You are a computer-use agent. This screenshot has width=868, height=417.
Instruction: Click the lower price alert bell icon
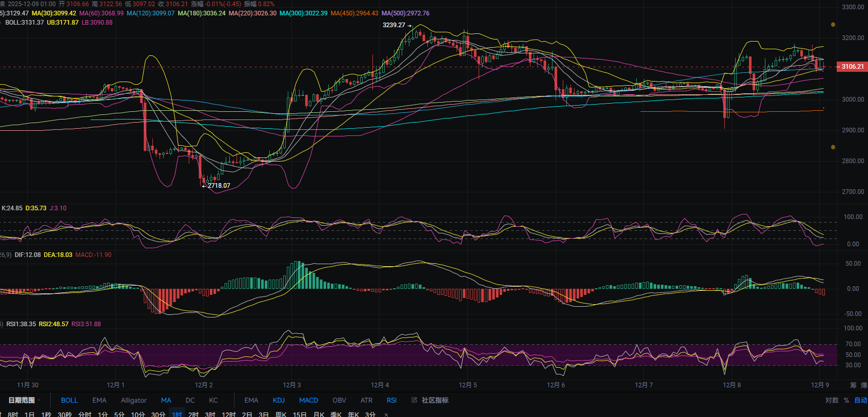(833, 147)
